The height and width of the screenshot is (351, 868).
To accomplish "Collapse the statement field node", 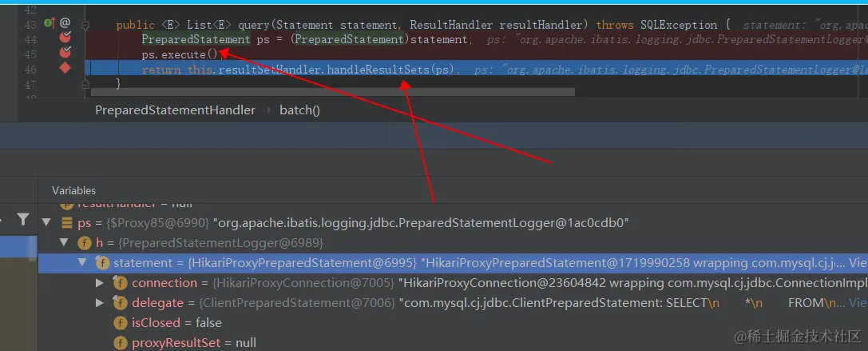I will pos(82,263).
